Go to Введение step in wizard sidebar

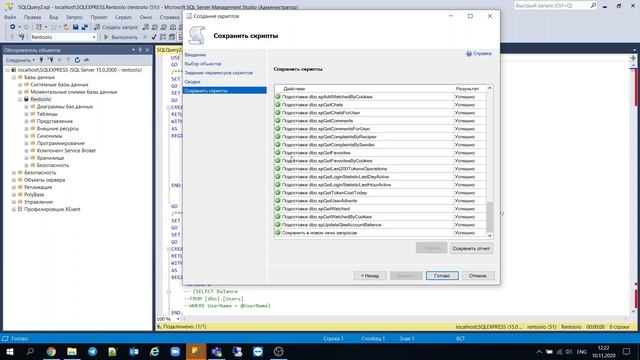pyautogui.click(x=195, y=55)
